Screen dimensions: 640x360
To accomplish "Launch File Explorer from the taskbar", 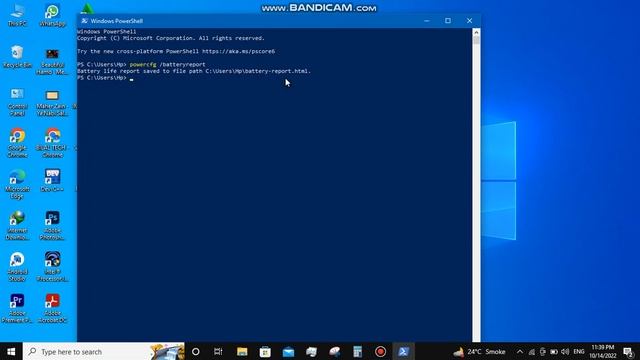I will pos(242,351).
